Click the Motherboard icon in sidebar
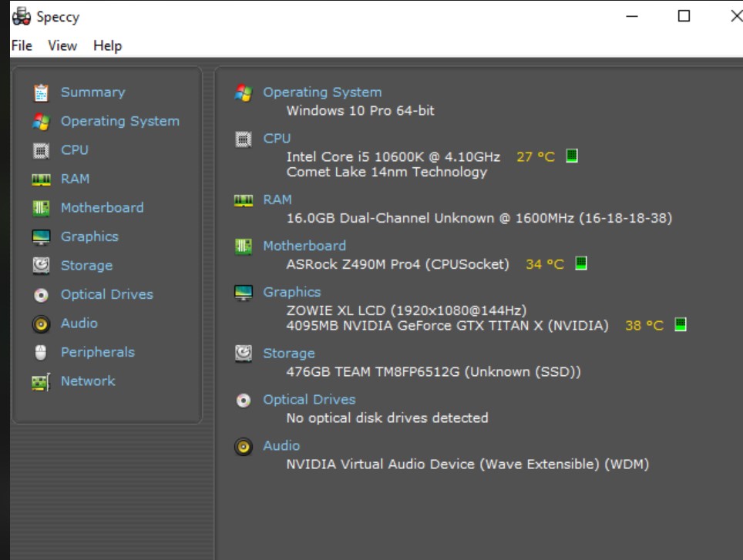Viewport: 743px width, 560px height. coord(41,208)
